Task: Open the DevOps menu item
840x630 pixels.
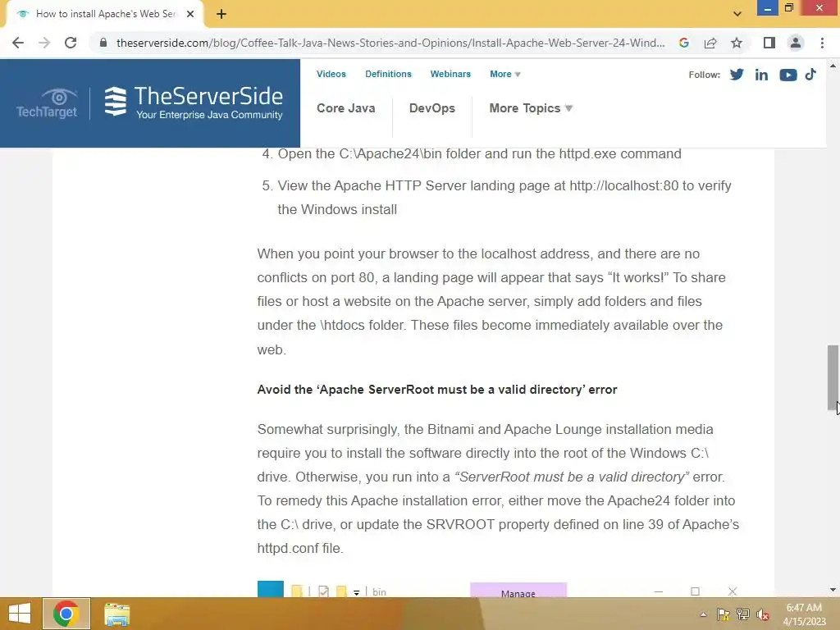Action: tap(432, 108)
